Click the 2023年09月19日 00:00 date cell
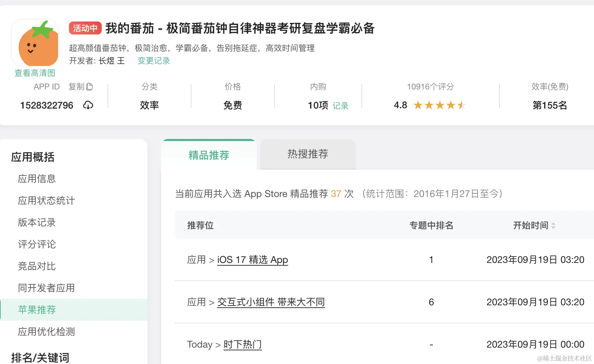This screenshot has width=594, height=364. (535, 345)
